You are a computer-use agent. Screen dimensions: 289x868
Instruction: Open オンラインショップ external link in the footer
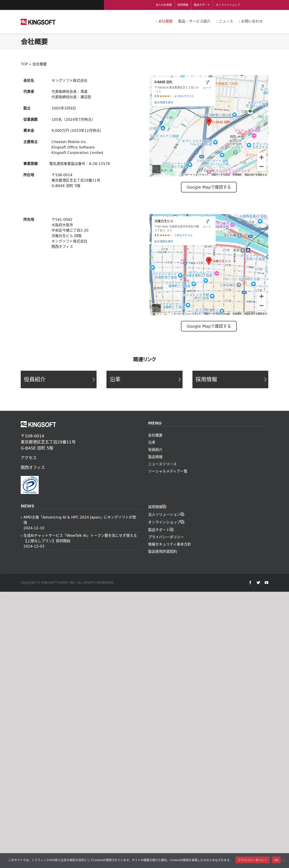click(x=166, y=522)
